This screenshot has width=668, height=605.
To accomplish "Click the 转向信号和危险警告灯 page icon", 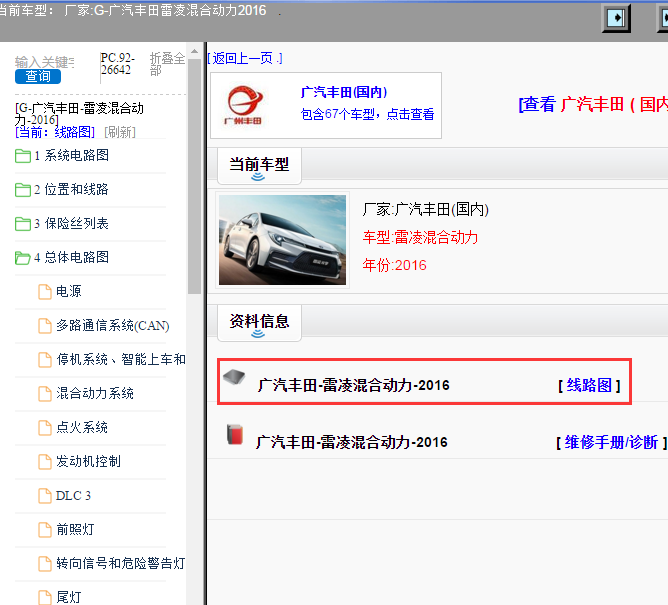I will point(45,564).
